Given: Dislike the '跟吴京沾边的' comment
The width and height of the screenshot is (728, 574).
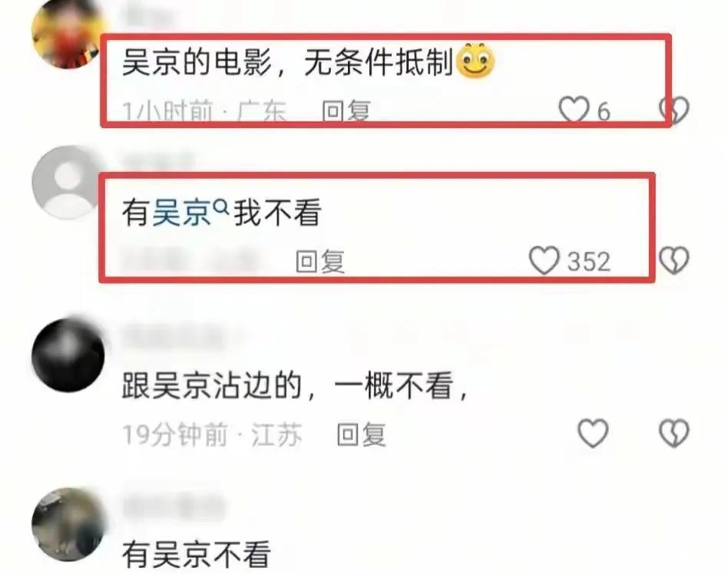Looking at the screenshot, I should coord(674,434).
